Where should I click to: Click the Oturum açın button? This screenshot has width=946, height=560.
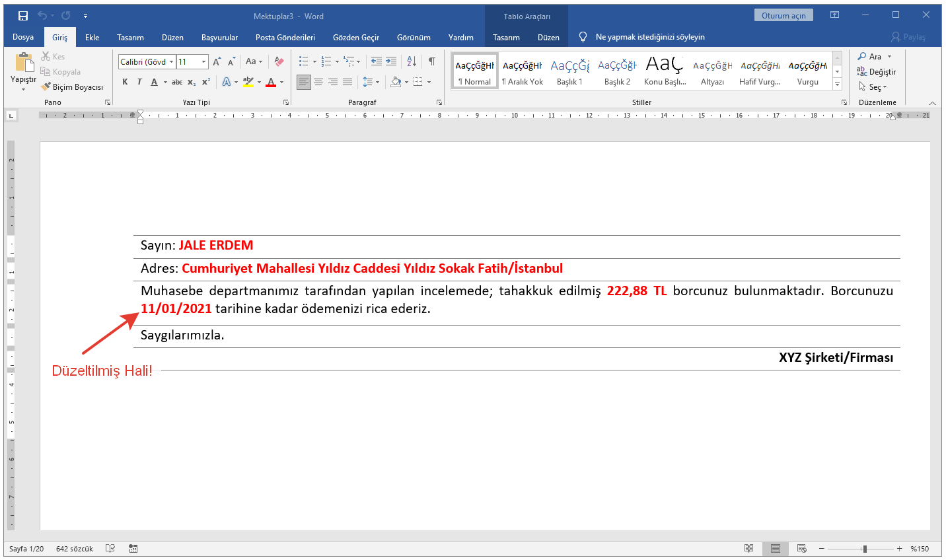[x=783, y=16]
